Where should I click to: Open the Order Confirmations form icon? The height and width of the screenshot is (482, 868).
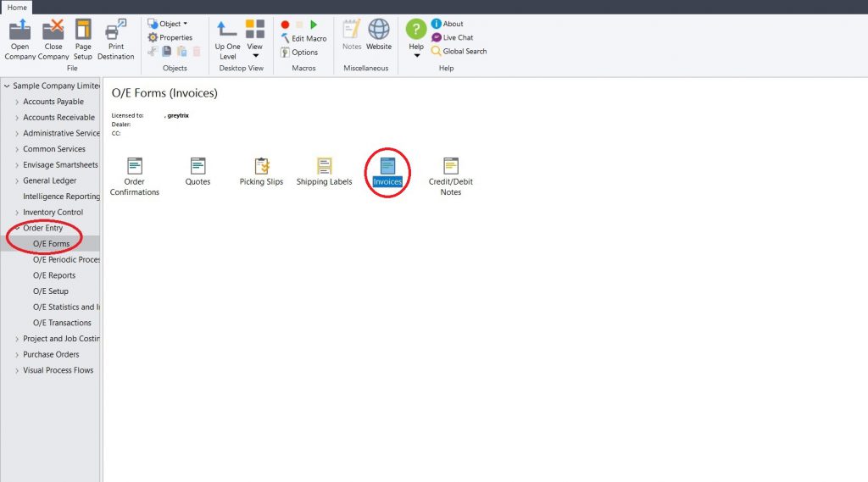coord(135,176)
